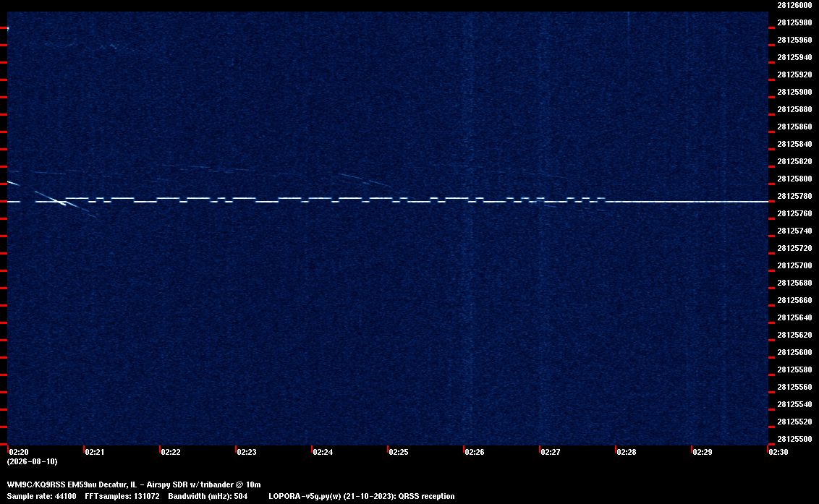Click the 02:23 time axis label

click(x=247, y=452)
